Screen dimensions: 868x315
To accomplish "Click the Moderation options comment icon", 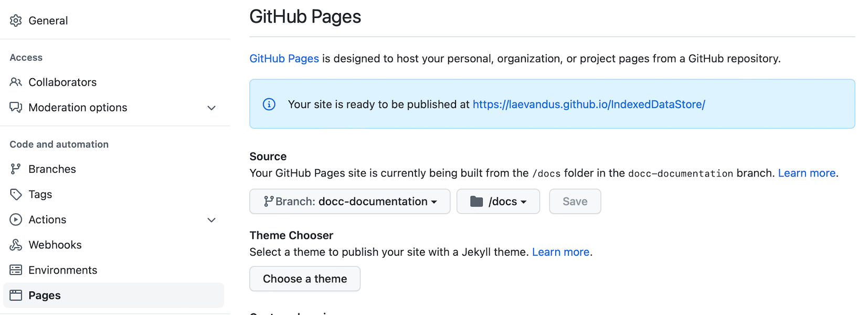I will point(16,107).
